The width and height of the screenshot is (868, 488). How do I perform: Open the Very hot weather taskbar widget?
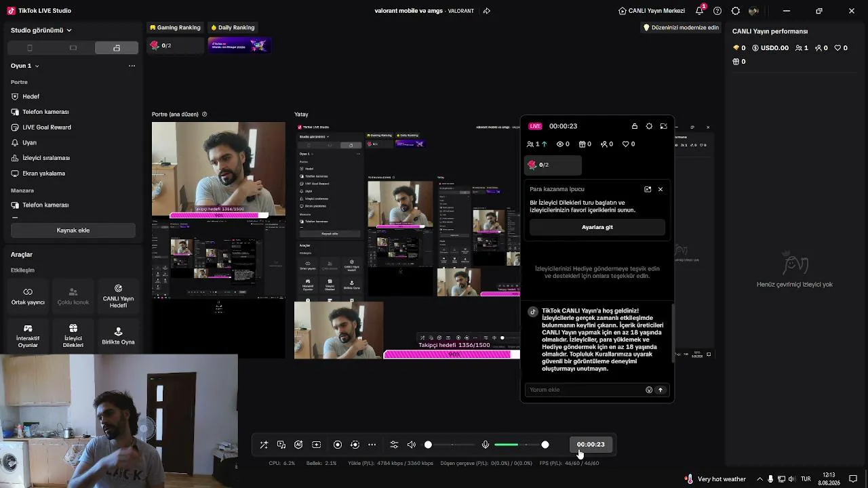715,479
